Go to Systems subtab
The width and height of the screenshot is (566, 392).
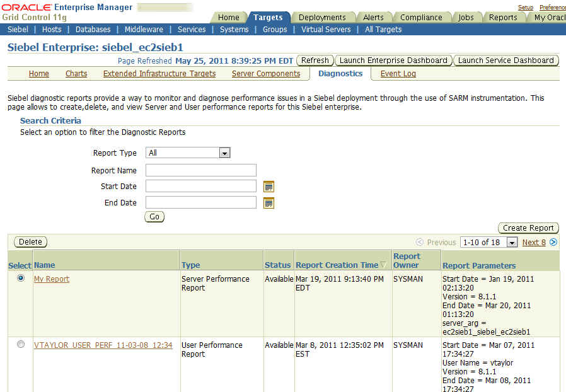pyautogui.click(x=234, y=30)
